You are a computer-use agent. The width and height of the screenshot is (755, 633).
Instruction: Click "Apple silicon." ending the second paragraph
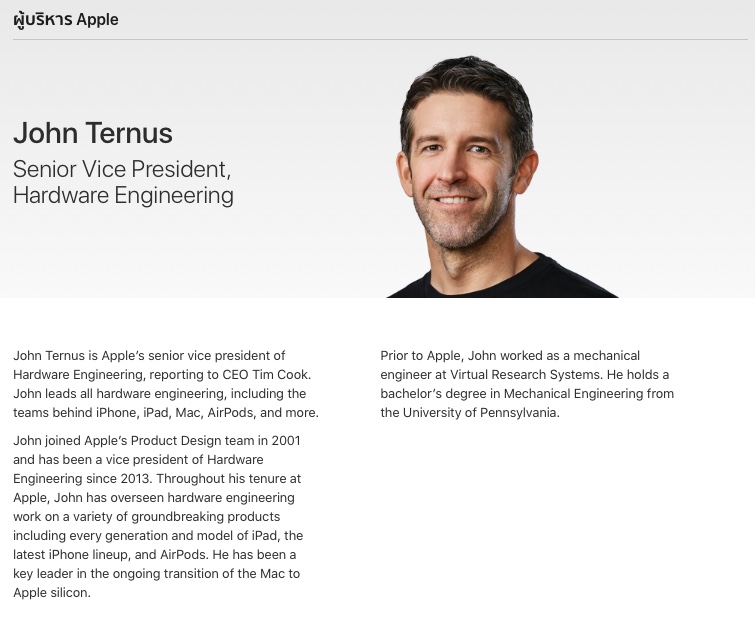tap(52, 592)
